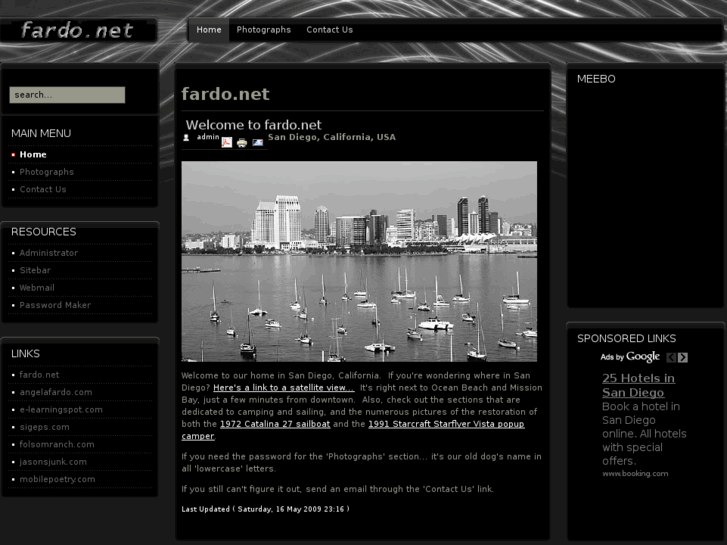Visit jasonsjunk.com link

point(53,462)
